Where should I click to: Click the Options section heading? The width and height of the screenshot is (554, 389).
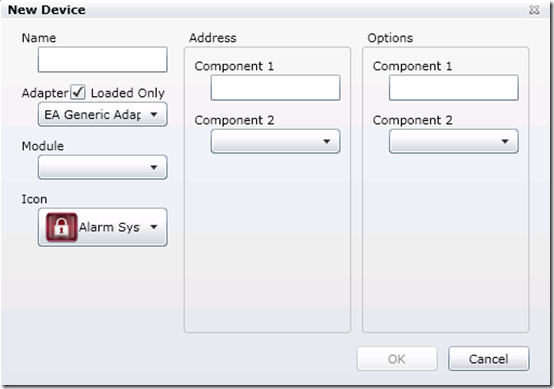coord(390,38)
